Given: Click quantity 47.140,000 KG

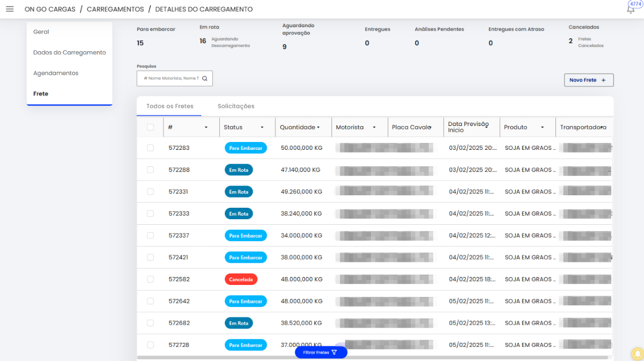Looking at the screenshot, I should pyautogui.click(x=300, y=170).
